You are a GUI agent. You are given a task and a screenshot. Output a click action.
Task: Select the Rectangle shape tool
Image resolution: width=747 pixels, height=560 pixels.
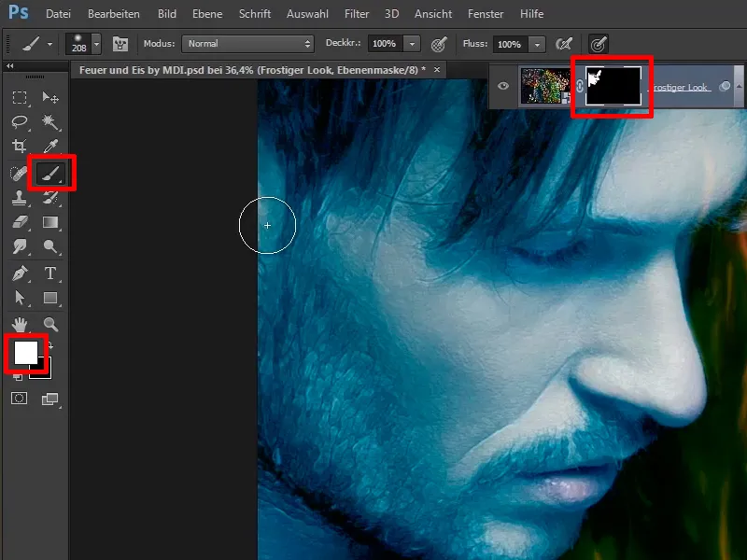[50, 298]
